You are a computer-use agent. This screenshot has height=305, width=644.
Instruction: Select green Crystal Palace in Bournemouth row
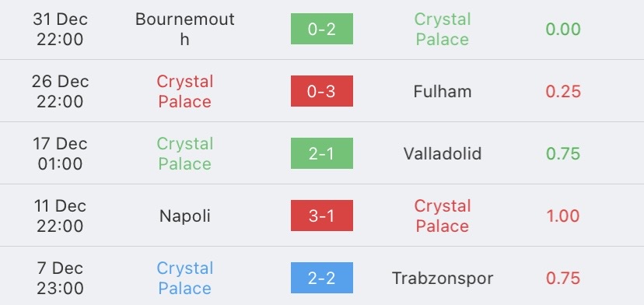click(443, 30)
